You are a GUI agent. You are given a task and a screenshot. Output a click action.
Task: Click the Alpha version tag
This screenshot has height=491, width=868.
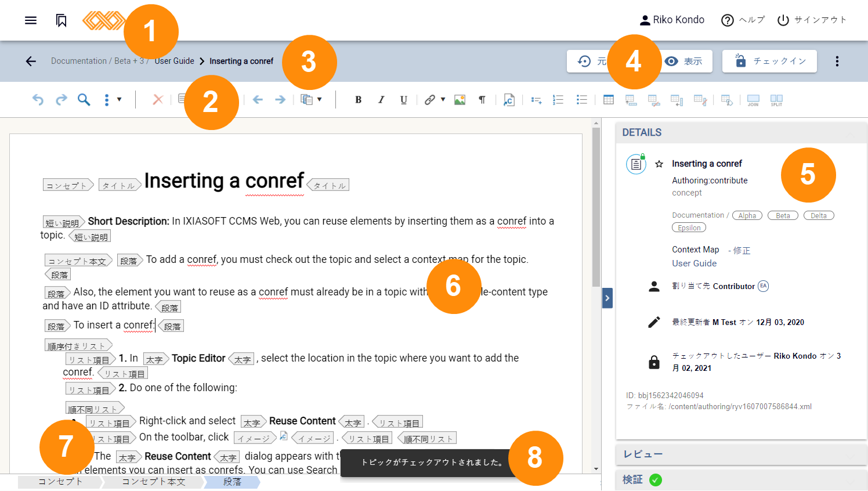(747, 216)
